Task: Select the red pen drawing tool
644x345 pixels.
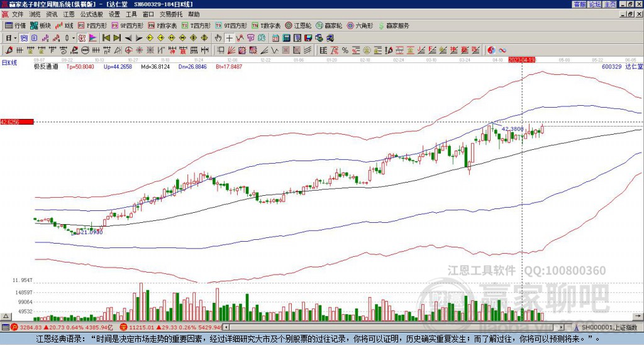Action: coord(9,50)
